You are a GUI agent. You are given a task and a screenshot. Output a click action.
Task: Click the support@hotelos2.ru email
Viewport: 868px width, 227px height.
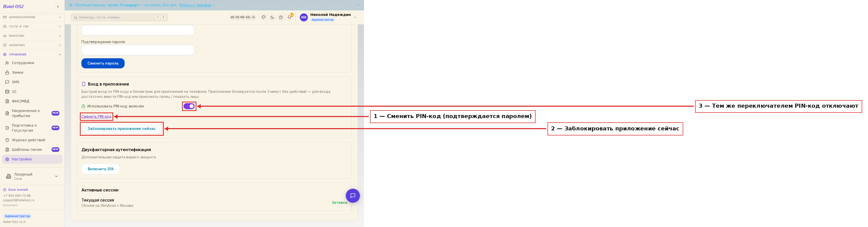pyautogui.click(x=19, y=201)
